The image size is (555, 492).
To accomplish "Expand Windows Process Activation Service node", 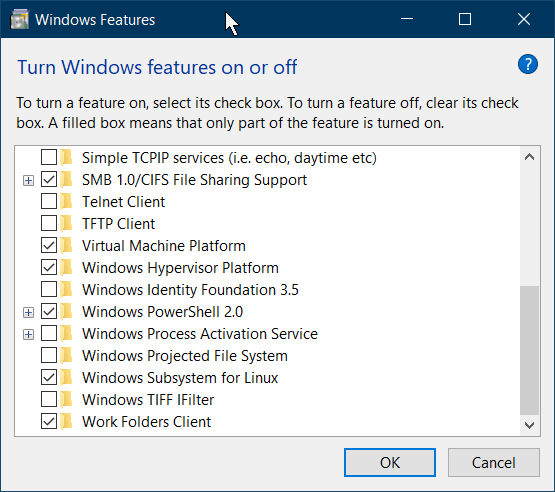I will tap(28, 334).
